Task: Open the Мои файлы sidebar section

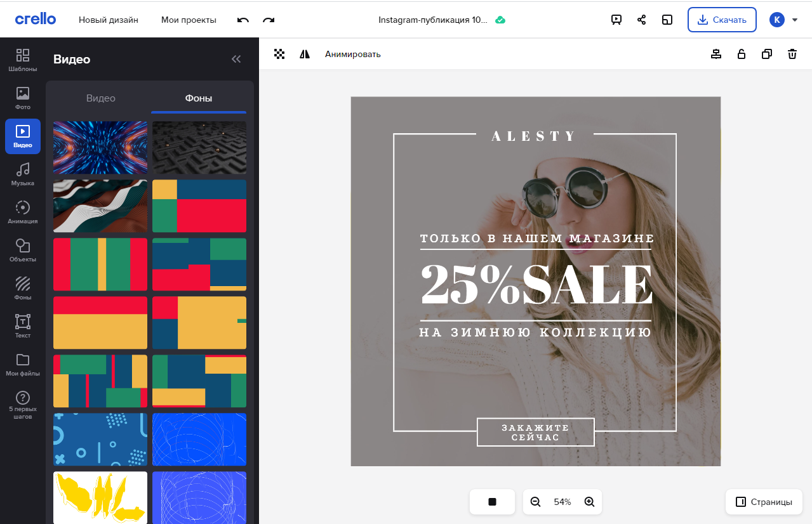Action: pos(23,364)
